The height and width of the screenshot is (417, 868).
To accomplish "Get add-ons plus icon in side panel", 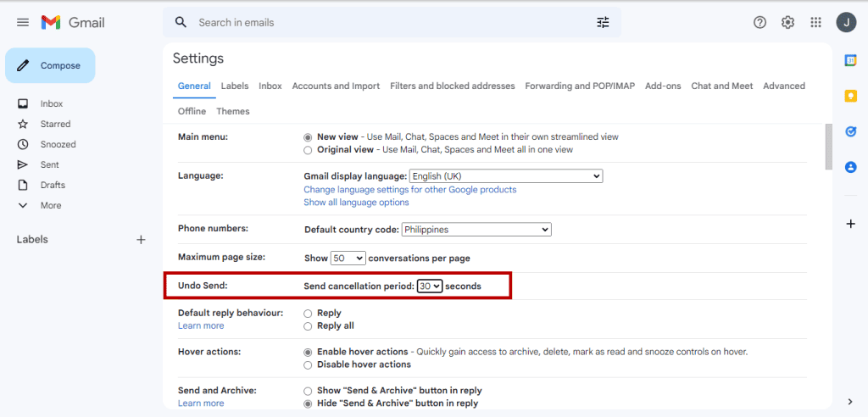I will 851,224.
